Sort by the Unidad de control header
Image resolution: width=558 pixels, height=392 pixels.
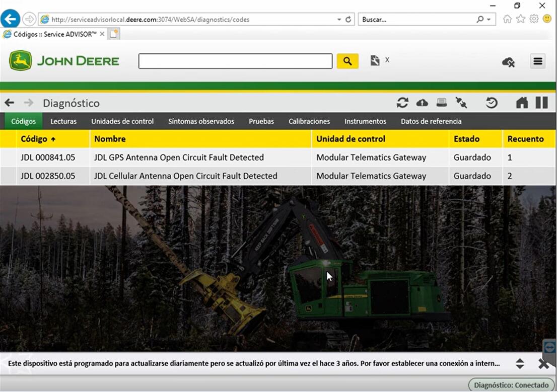click(x=380, y=139)
